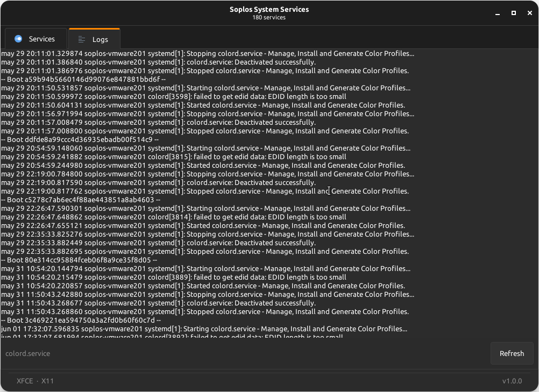This screenshot has height=392, width=539.
Task: Click the Logs tab lines icon
Action: [x=81, y=39]
